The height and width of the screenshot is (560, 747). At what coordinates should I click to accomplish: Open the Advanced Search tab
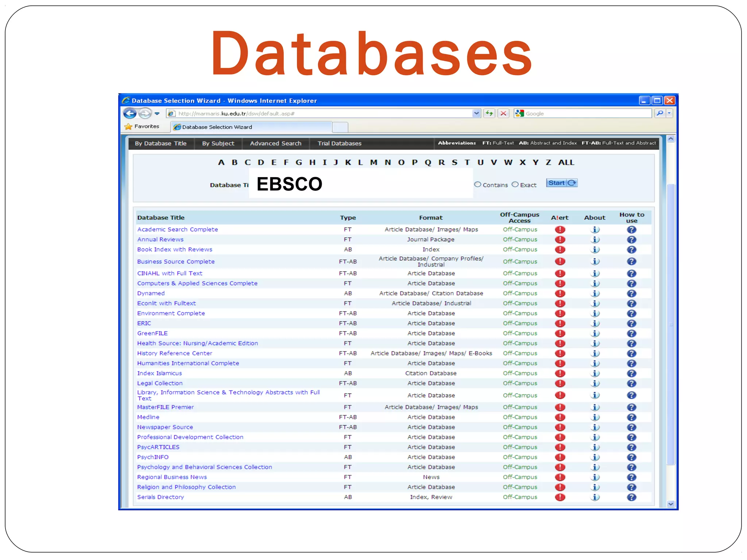(x=276, y=144)
